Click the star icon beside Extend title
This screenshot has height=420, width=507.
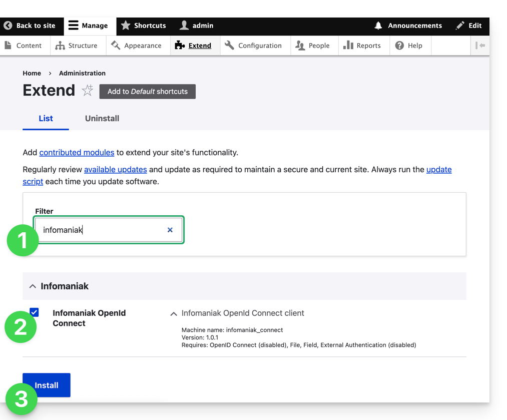[87, 90]
